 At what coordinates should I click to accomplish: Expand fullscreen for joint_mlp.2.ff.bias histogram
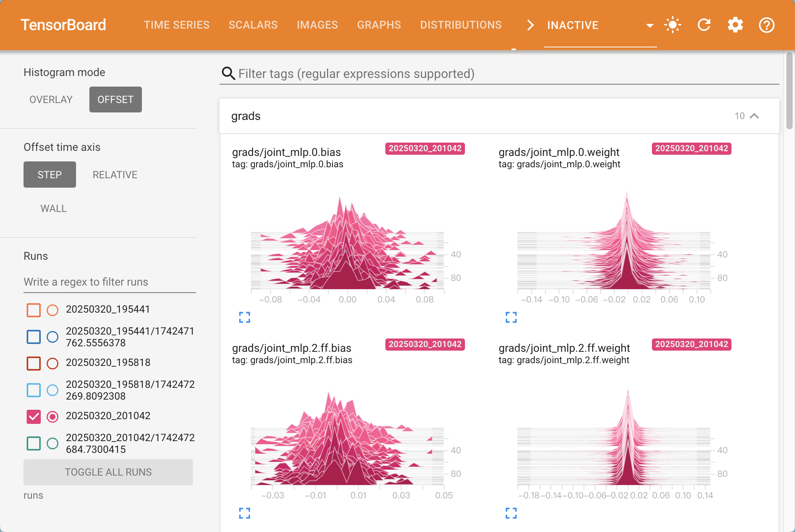[x=245, y=513]
